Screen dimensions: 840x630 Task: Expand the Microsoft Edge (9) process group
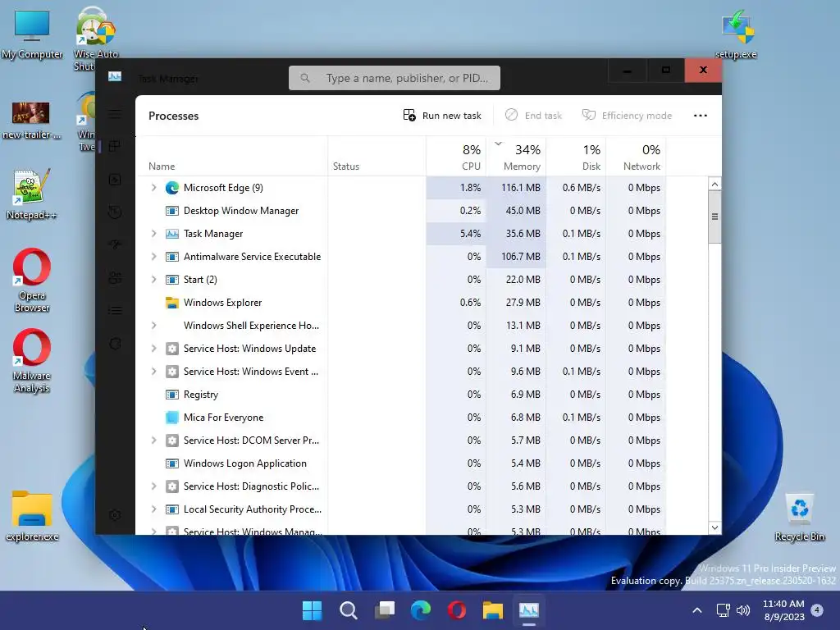tap(153, 188)
